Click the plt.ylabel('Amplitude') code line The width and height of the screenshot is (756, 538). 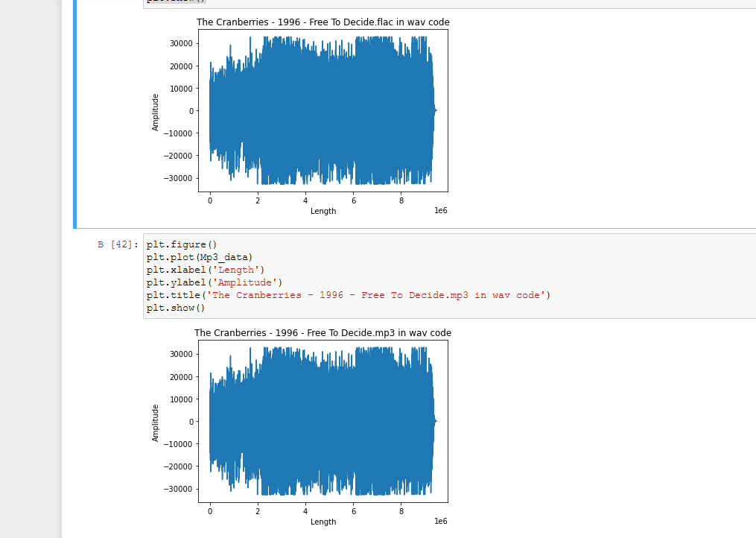pyautogui.click(x=215, y=282)
